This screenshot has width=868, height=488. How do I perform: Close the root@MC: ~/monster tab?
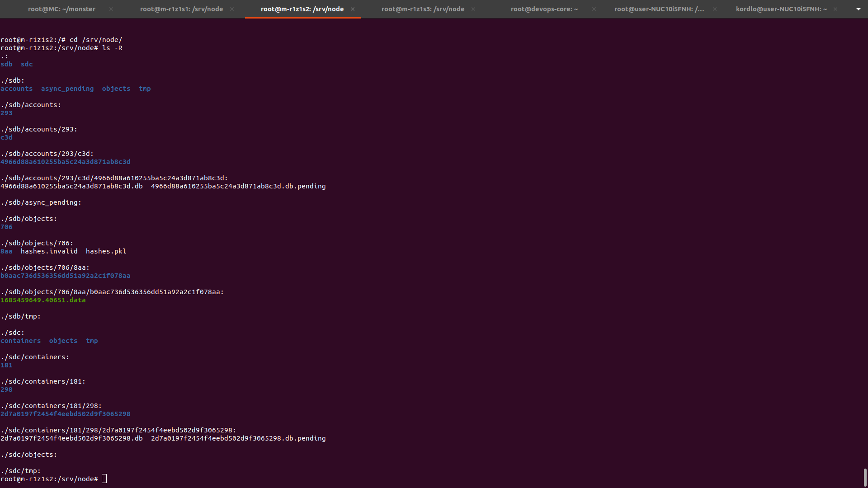click(111, 9)
